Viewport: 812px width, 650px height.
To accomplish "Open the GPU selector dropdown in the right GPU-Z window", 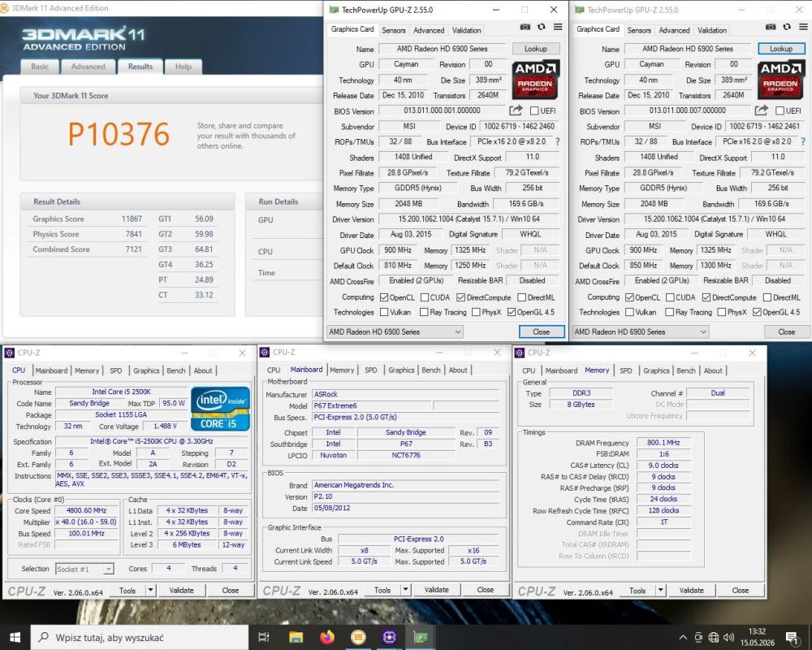I will (640, 331).
